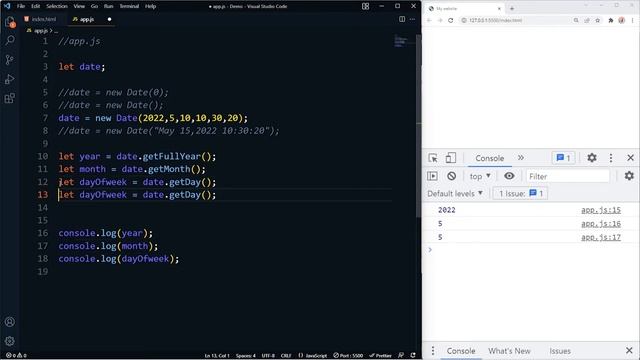This screenshot has height=360, width=640.
Task: Open the Edit menu in VS Code
Action: coord(36,6)
